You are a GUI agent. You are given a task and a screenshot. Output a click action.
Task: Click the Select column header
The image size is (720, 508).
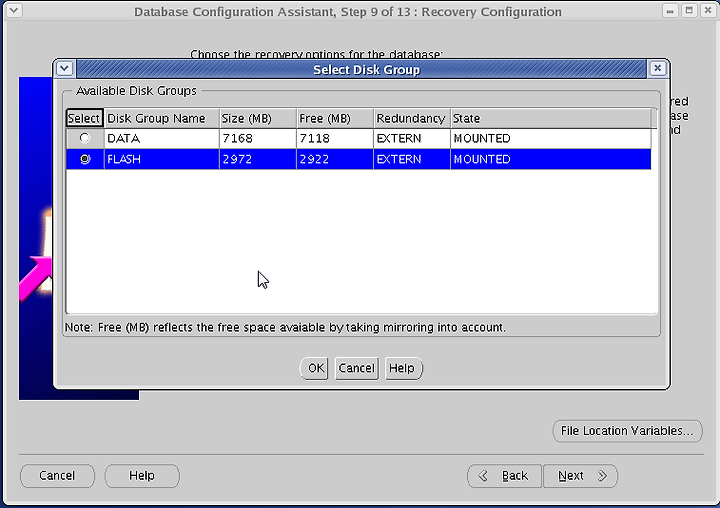tap(84, 119)
